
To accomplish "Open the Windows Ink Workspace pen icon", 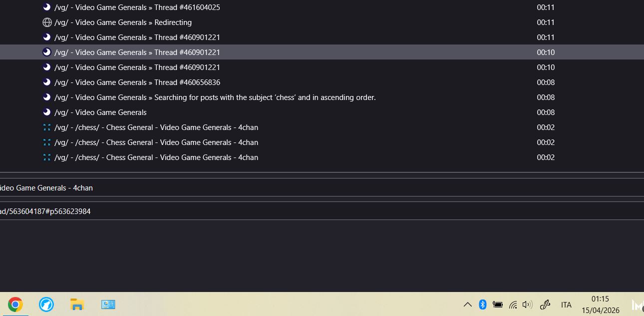I will [x=545, y=304].
